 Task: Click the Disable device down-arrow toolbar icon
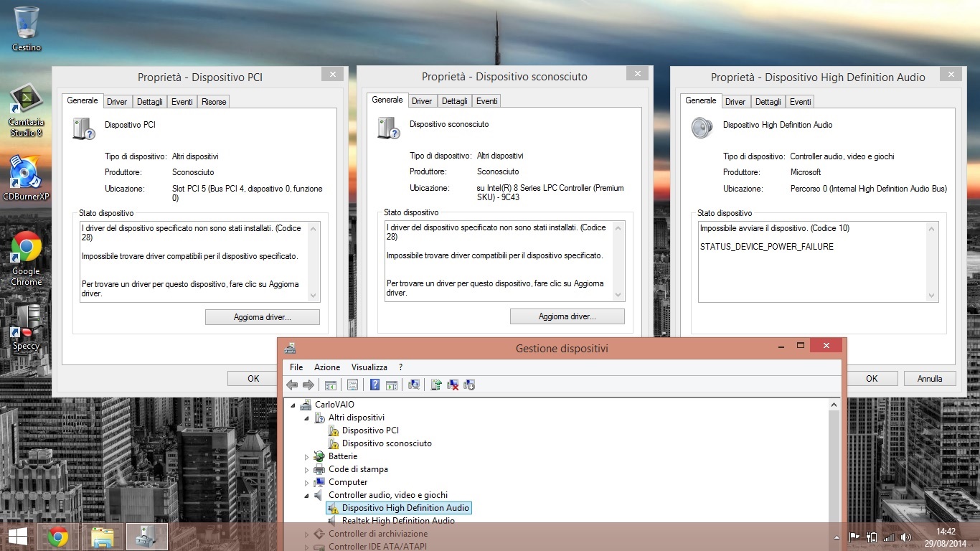click(x=469, y=385)
